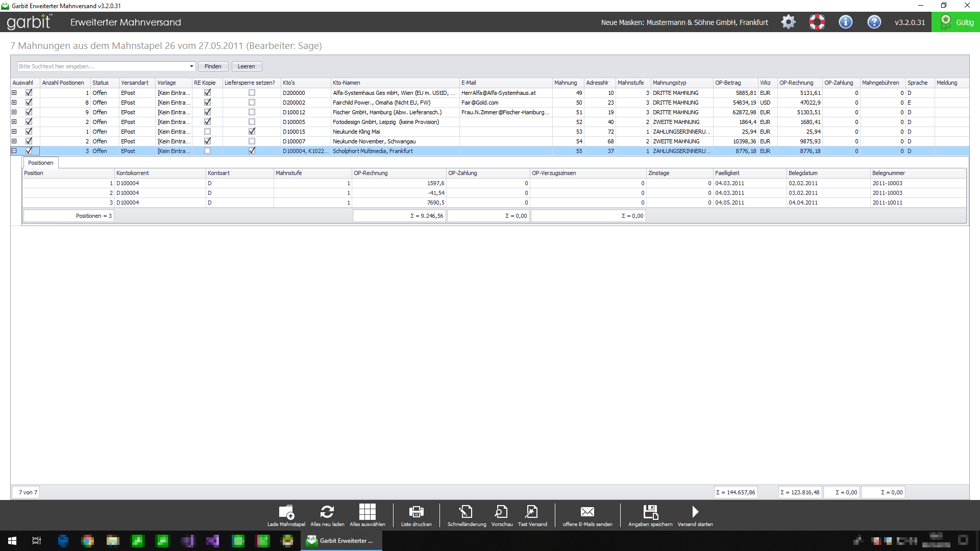Screen dimensions: 980x551
Task: Select the Positionen tab
Action: point(41,163)
